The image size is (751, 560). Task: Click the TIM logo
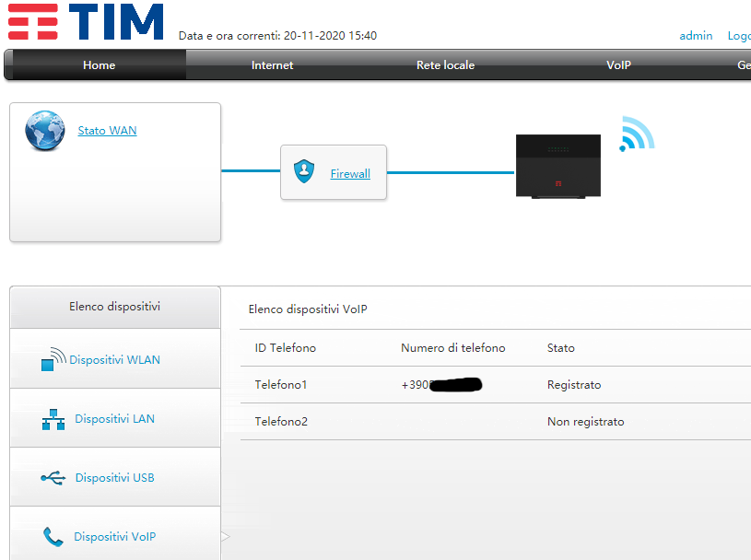click(86, 21)
